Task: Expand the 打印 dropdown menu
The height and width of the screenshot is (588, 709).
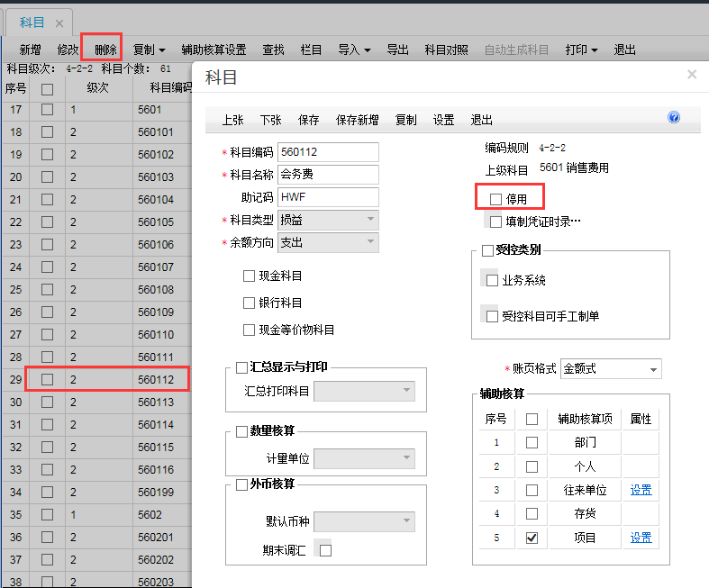Action: 581,50
